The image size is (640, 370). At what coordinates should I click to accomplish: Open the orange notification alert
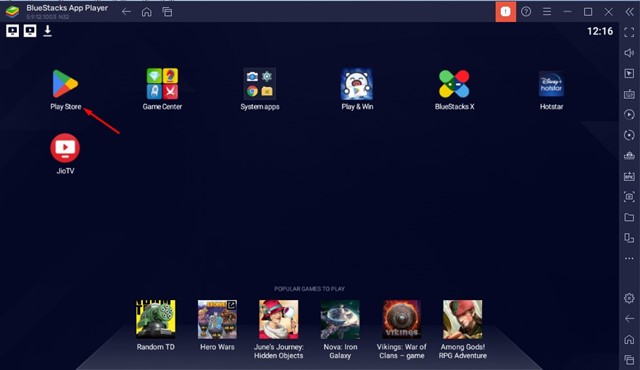coord(506,11)
